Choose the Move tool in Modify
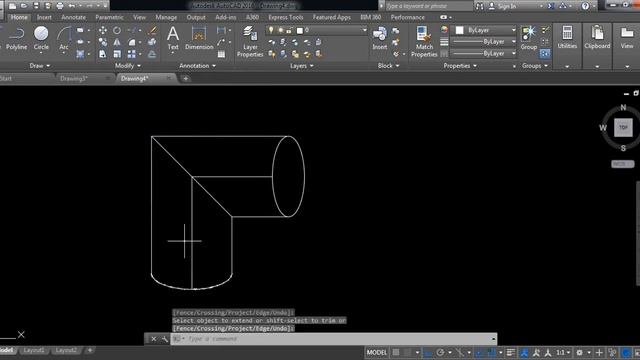Viewport: 640px width, 360px height. point(103,31)
